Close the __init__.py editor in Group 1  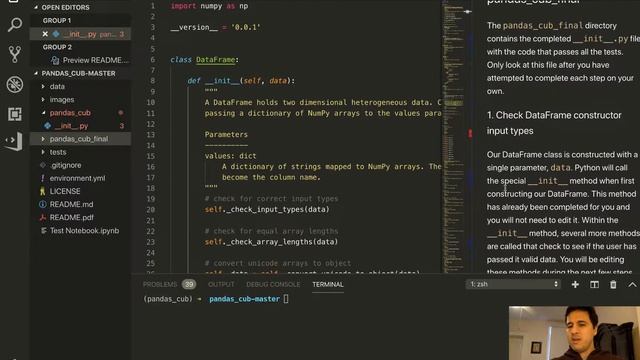pos(45,34)
